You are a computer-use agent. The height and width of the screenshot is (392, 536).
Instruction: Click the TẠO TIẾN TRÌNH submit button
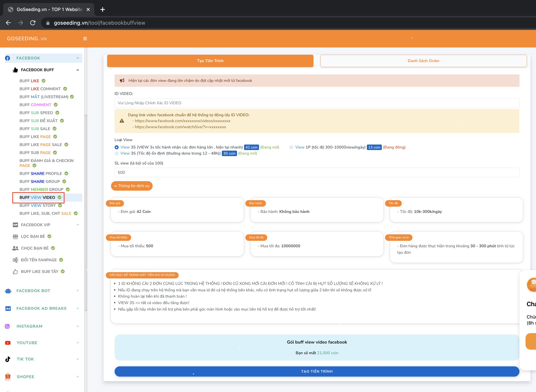(317, 371)
